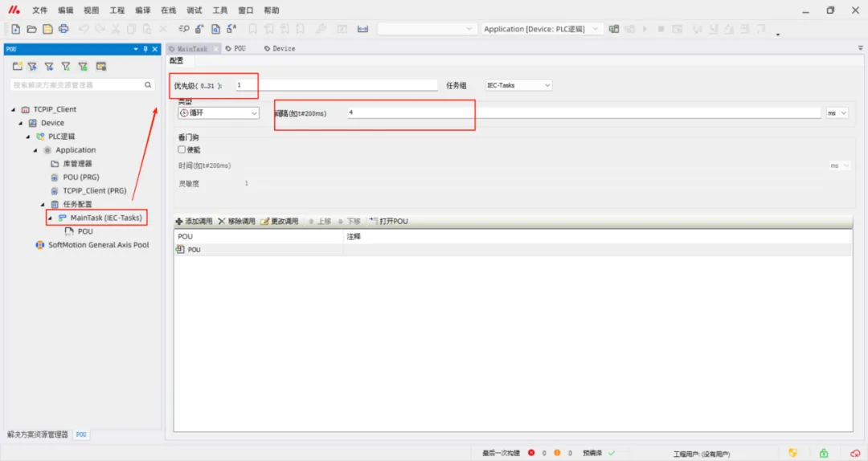Click the Print toolbar icon

(x=63, y=29)
